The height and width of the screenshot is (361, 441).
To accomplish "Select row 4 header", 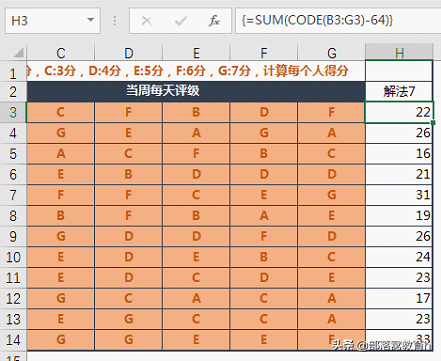I will point(13,133).
